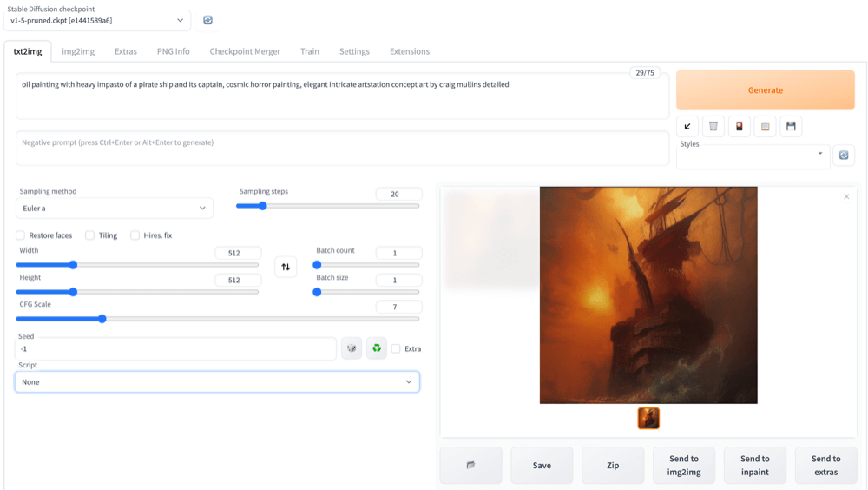Click the save style floppy disk icon
Image resolution: width=868 pixels, height=490 pixels.
point(791,126)
